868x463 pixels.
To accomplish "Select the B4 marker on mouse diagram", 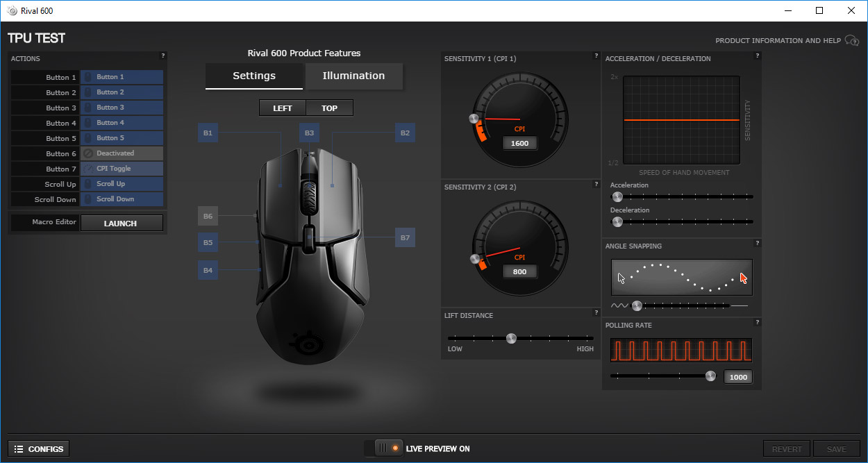I will [x=208, y=271].
